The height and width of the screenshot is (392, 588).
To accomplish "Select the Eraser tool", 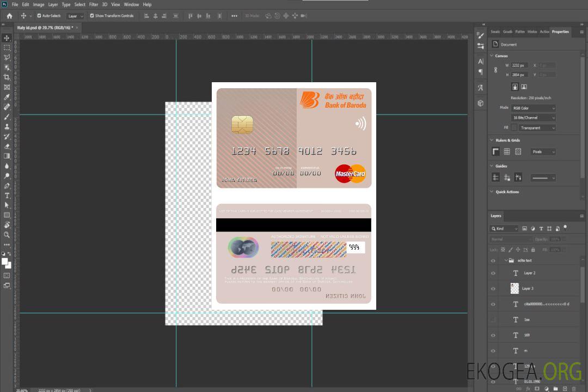I will [x=7, y=146].
